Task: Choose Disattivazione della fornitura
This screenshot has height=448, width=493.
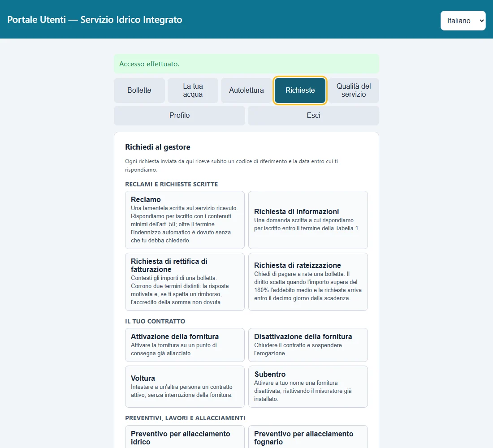Action: [308, 345]
